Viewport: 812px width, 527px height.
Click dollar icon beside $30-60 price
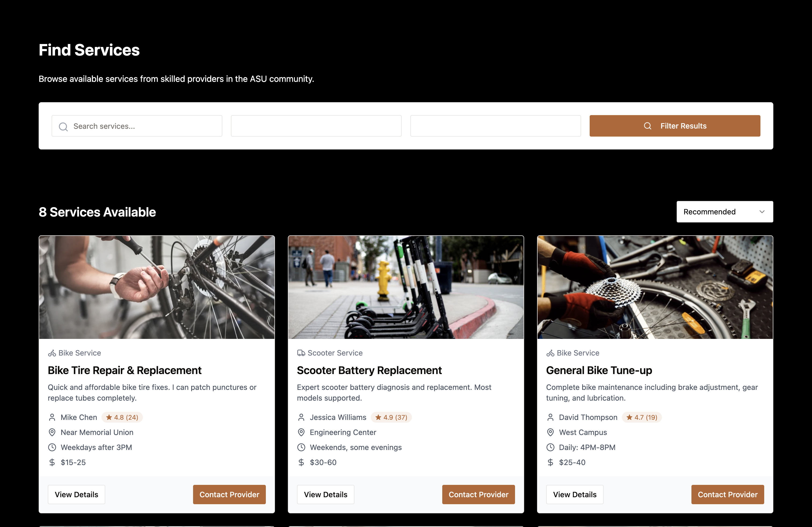pos(301,462)
